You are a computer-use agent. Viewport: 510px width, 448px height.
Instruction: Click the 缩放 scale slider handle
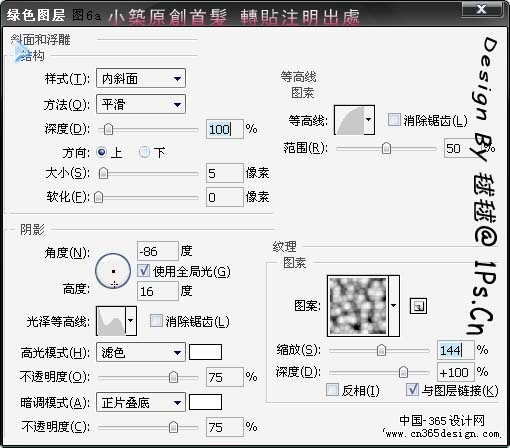click(381, 350)
